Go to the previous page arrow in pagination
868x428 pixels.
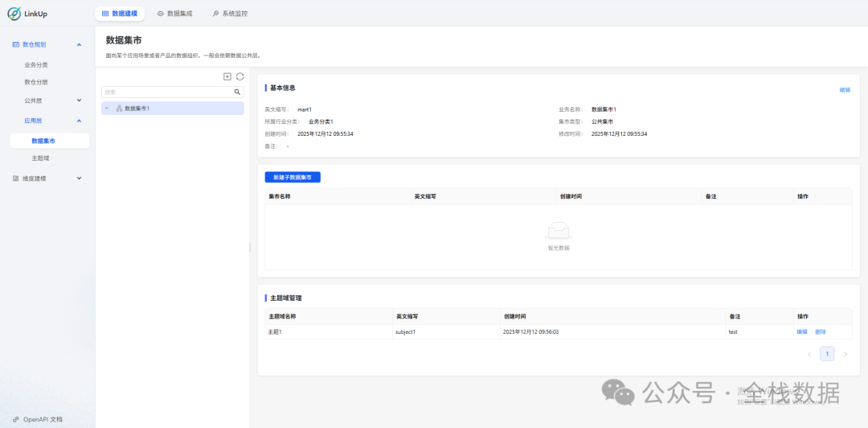point(809,354)
